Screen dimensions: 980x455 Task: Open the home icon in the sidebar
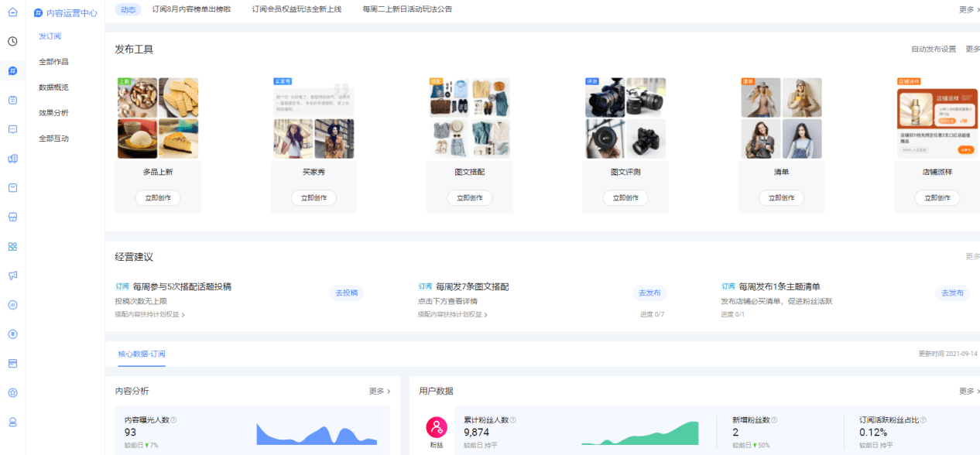(12, 12)
